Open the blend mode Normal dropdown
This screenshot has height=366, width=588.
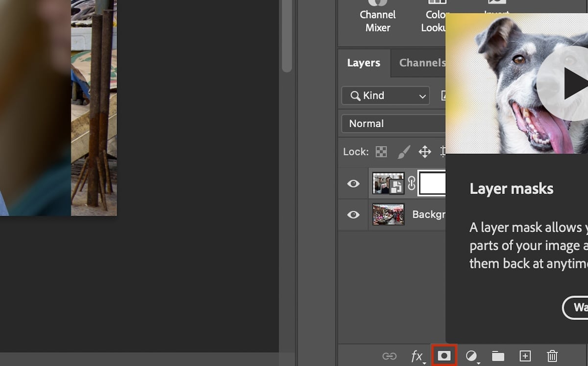392,123
